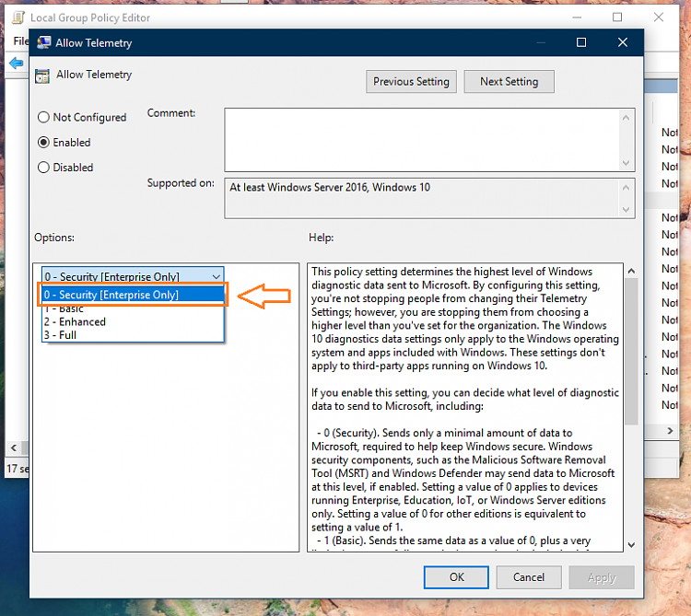
Task: Minimize the Local Group Policy Editor window
Action: tap(577, 17)
